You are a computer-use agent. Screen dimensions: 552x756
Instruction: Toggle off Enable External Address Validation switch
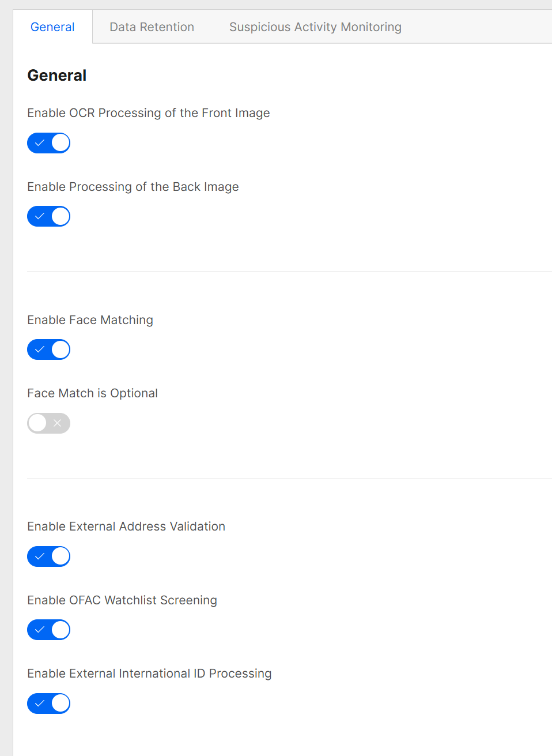(48, 556)
